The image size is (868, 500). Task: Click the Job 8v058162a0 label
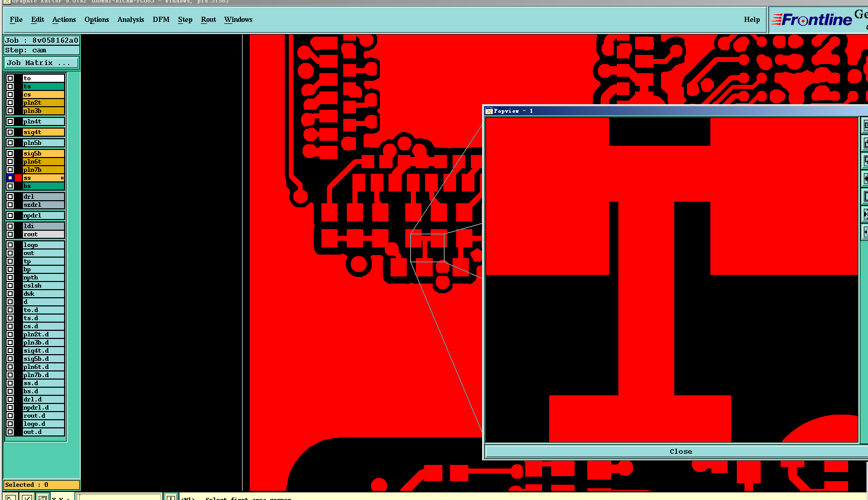pos(42,41)
